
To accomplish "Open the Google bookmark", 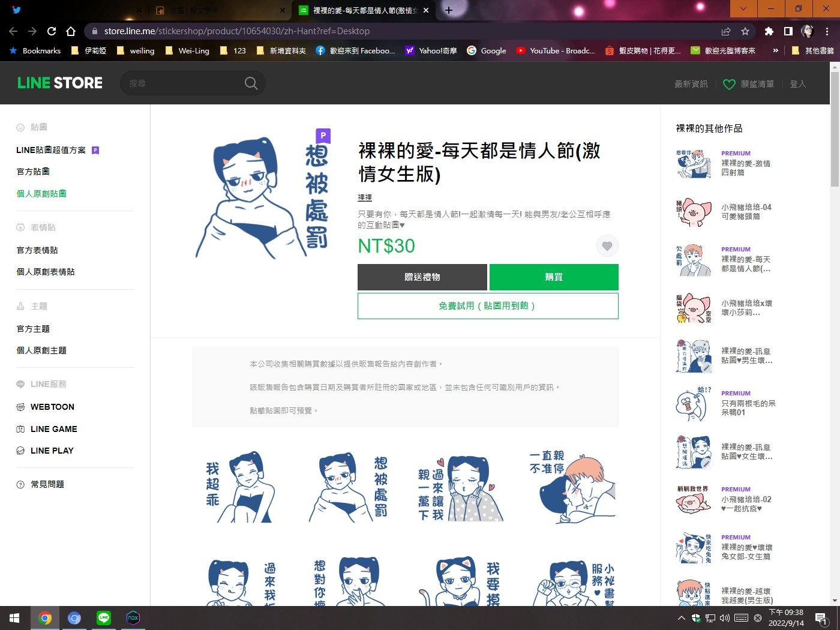I will click(x=487, y=51).
